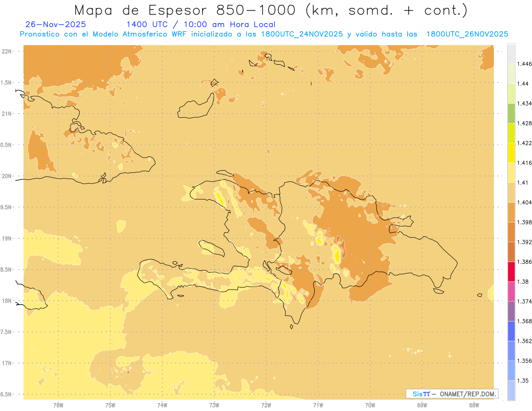Pick the bright yellow swatch between 1.416 and 1.422
The height and width of the screenshot is (411, 532).
pyautogui.click(x=511, y=153)
